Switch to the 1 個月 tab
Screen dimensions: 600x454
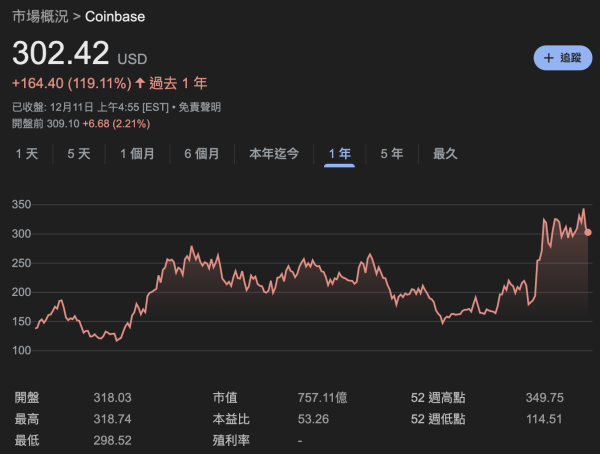137,154
